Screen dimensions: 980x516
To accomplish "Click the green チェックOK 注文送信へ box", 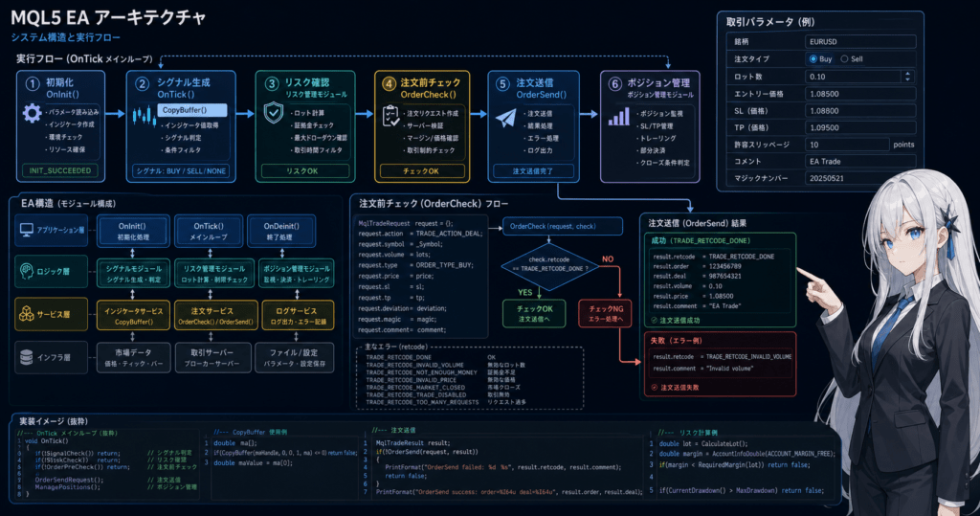I will tap(534, 313).
